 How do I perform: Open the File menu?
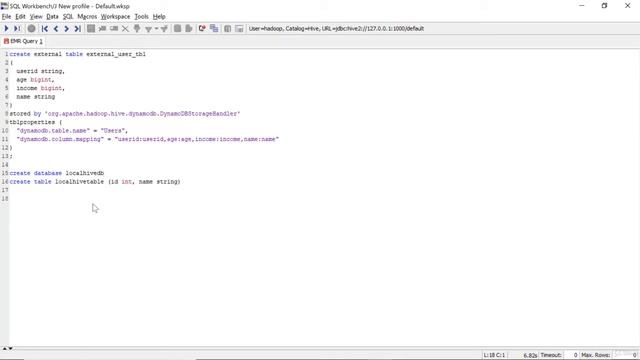(x=6, y=17)
